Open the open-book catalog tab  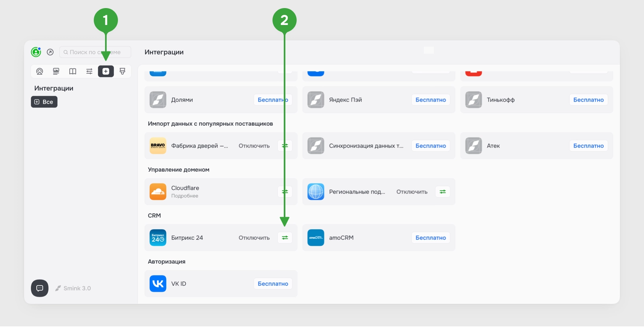[72, 71]
